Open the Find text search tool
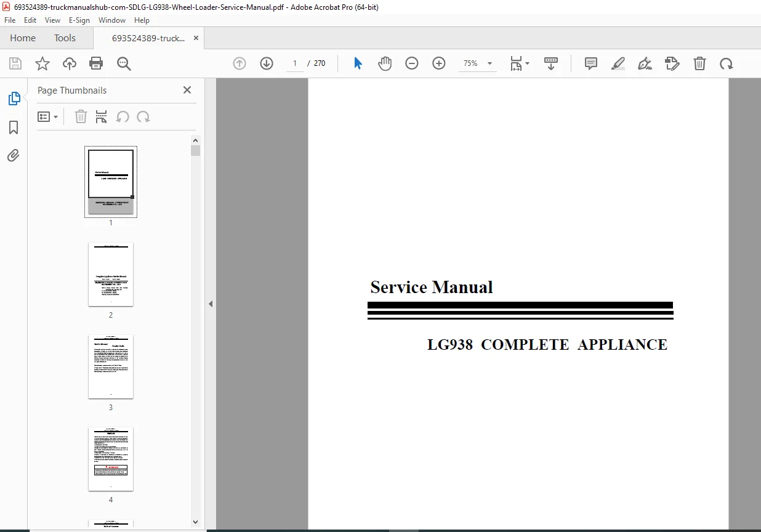This screenshot has width=761, height=532. pyautogui.click(x=124, y=63)
